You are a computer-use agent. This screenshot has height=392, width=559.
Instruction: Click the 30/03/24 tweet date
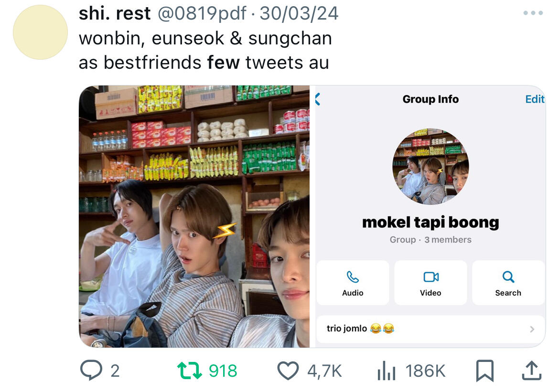pos(299,13)
